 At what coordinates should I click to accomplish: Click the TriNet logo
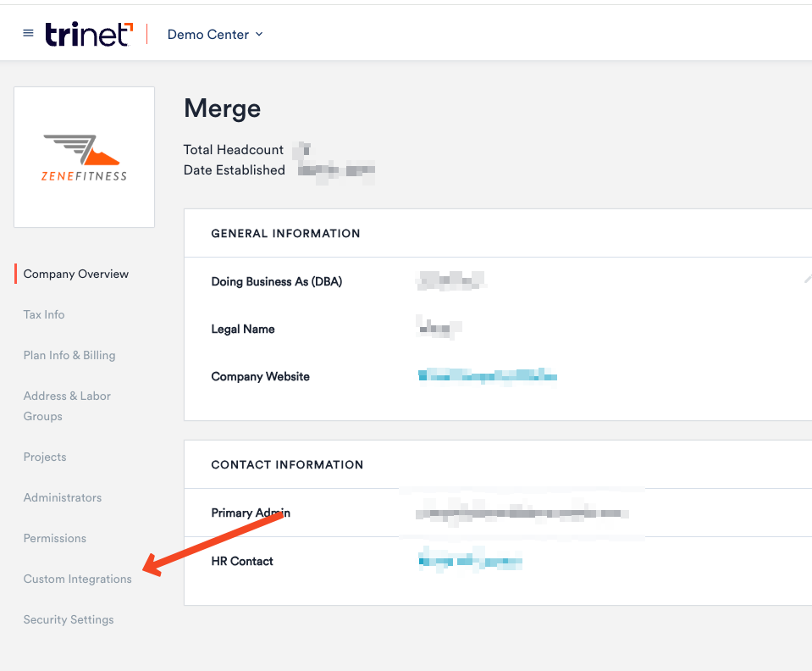[89, 34]
